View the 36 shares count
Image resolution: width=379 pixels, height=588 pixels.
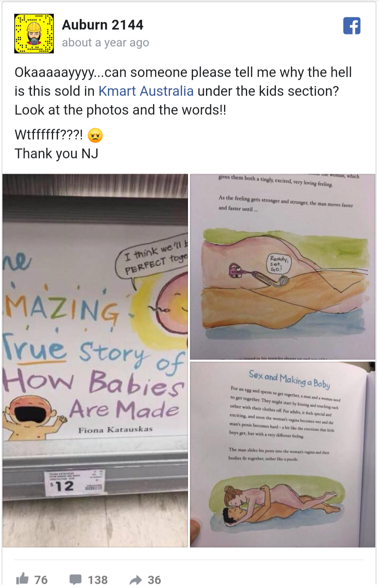point(154,580)
